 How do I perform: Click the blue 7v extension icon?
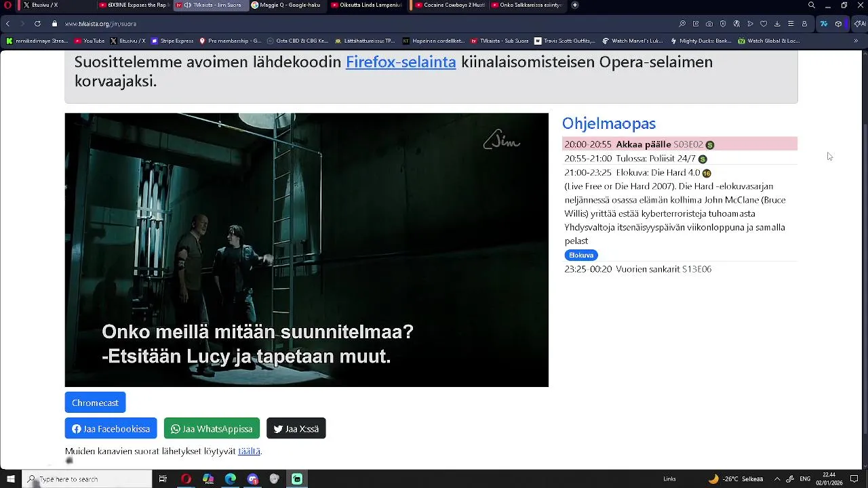(x=824, y=24)
